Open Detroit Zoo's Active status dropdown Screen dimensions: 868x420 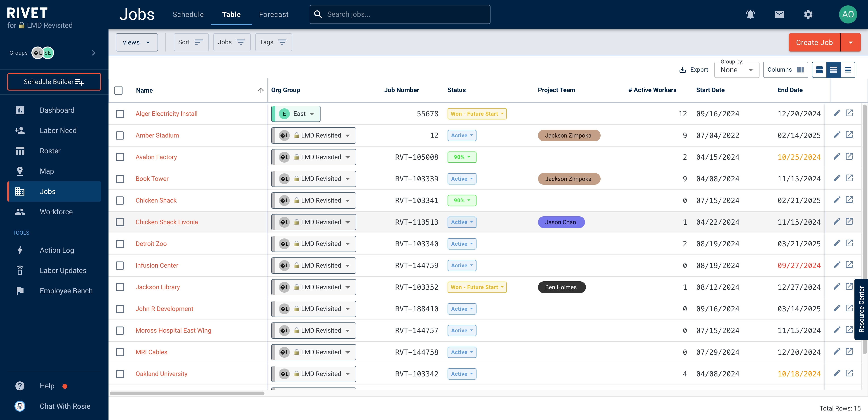coord(462,244)
